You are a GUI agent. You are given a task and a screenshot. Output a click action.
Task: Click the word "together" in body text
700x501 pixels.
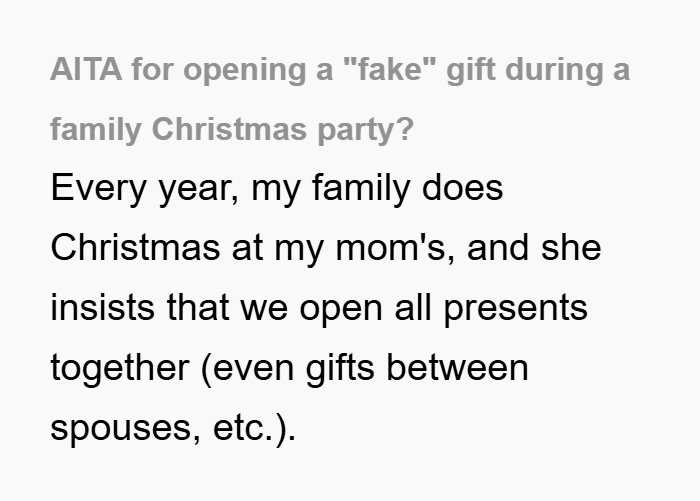pyautogui.click(x=120, y=369)
